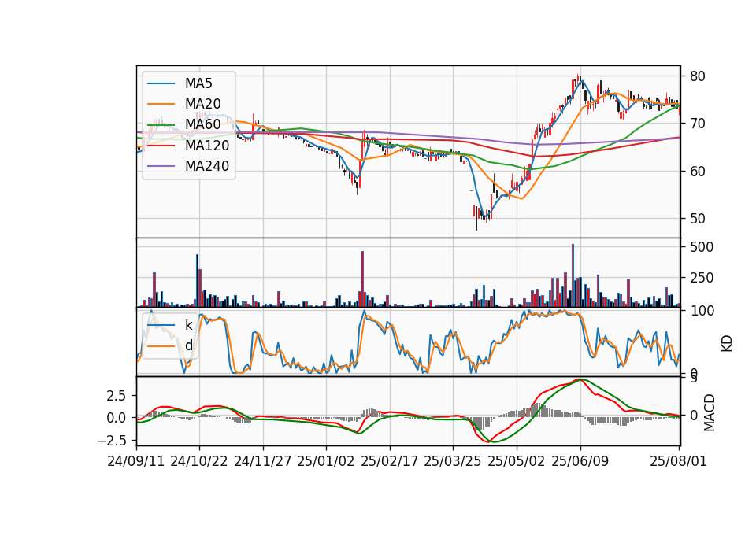This screenshot has width=756, height=543.
Task: Click the 25/02/17 date label
Action: coord(390,461)
